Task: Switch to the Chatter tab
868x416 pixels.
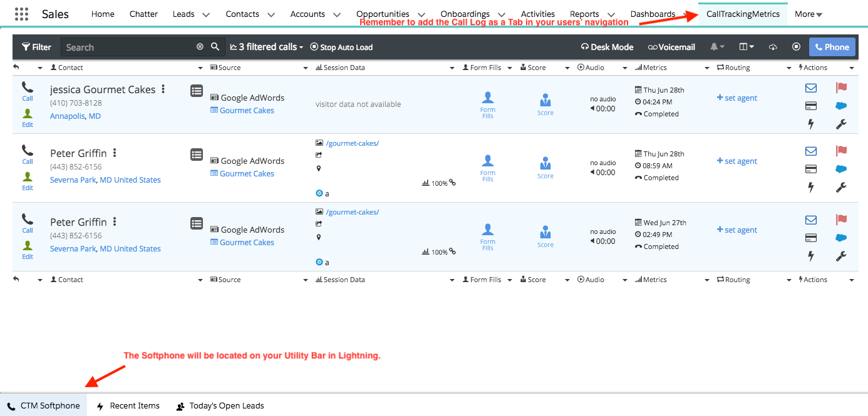Action: coord(143,14)
